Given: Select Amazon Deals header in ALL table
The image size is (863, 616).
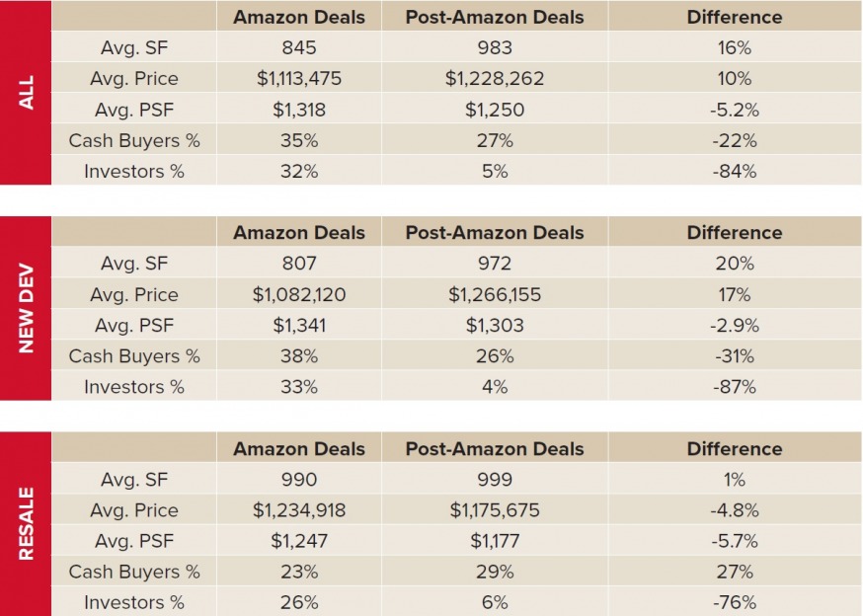Looking at the screenshot, I should tap(298, 17).
